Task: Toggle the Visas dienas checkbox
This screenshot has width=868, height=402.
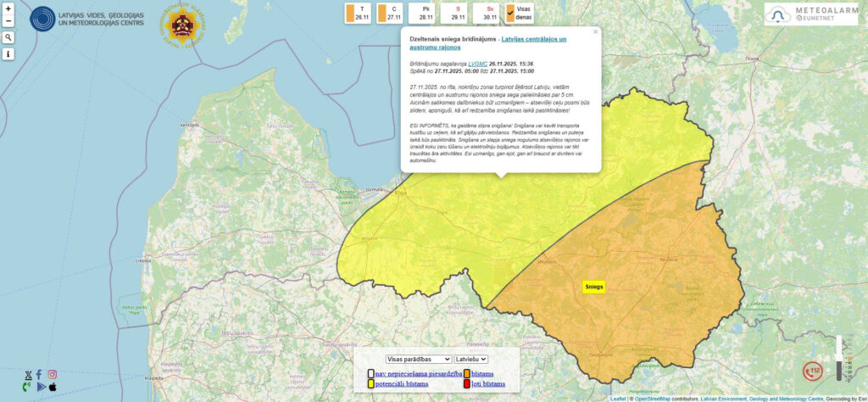Action: point(510,12)
